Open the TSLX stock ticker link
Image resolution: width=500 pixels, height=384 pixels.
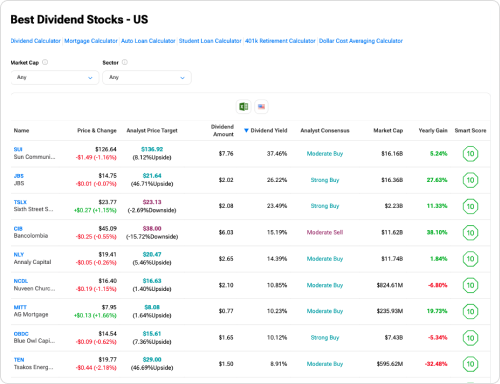click(x=20, y=202)
